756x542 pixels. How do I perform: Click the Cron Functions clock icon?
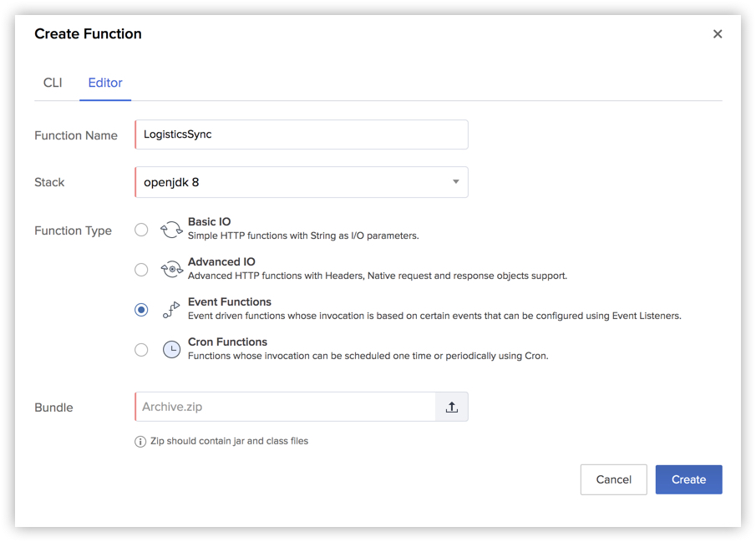tap(171, 350)
